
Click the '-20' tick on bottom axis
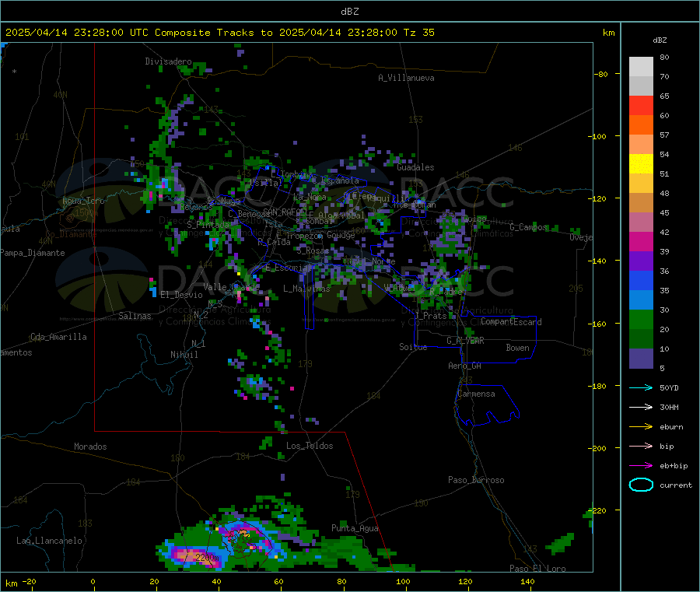click(x=29, y=581)
